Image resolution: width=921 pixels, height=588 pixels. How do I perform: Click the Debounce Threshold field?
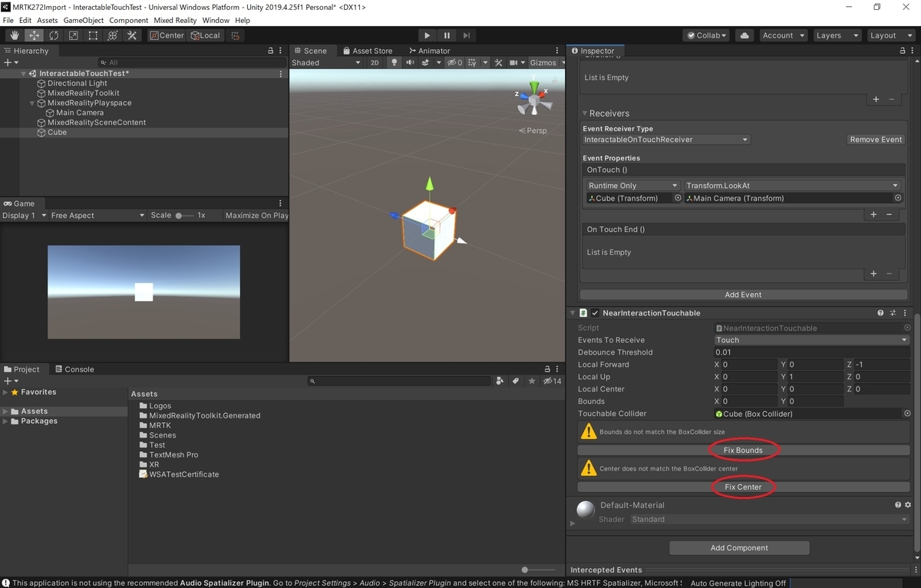[810, 352]
